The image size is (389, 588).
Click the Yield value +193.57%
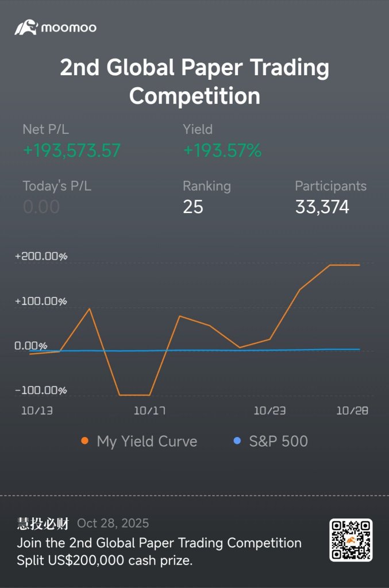pos(222,150)
